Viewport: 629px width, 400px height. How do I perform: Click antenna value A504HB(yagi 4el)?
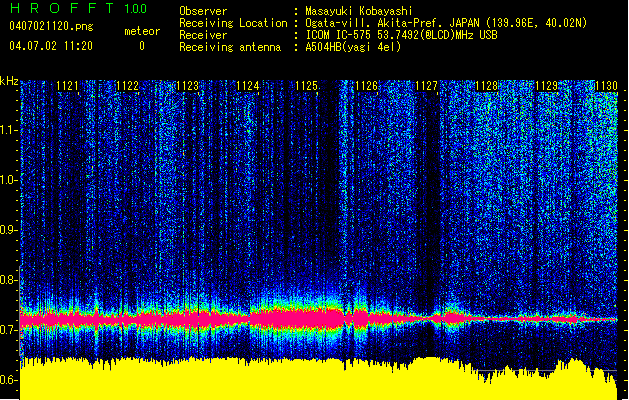(x=353, y=47)
